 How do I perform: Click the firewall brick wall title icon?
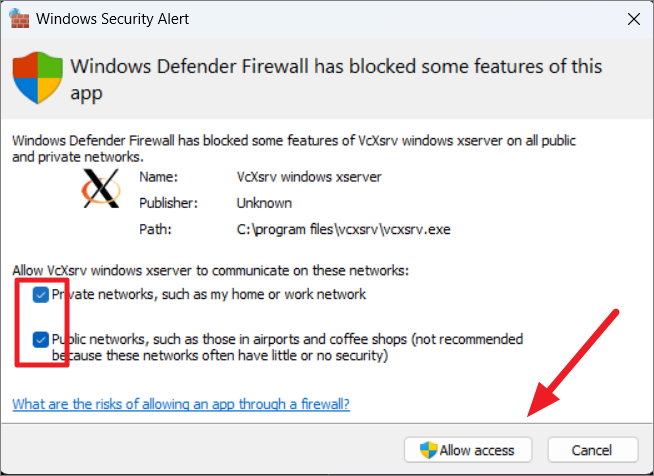19,18
